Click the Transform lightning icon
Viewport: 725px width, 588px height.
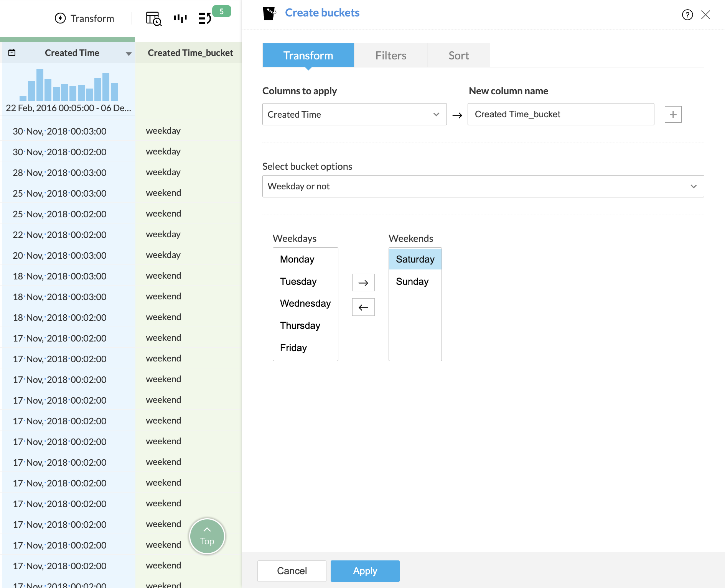pyautogui.click(x=60, y=18)
